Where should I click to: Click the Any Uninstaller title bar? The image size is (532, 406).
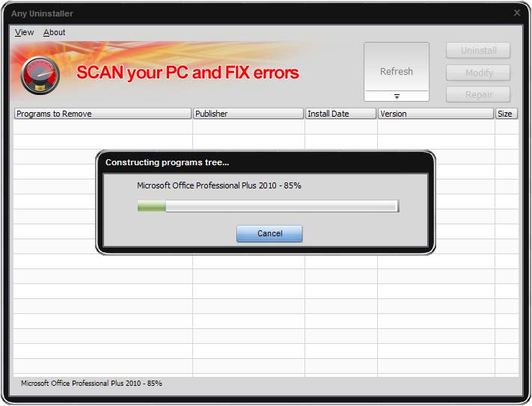(x=258, y=13)
